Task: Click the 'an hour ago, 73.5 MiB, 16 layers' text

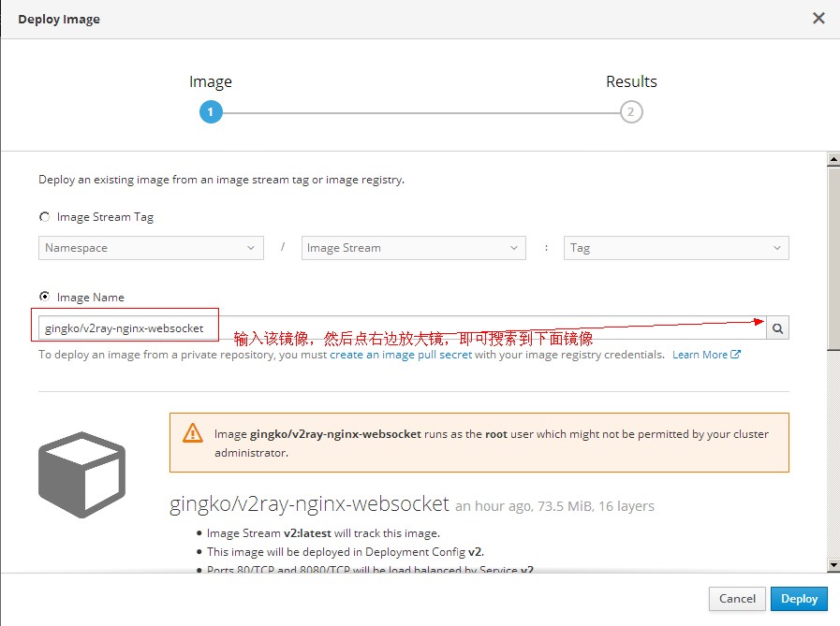Action: pos(554,506)
